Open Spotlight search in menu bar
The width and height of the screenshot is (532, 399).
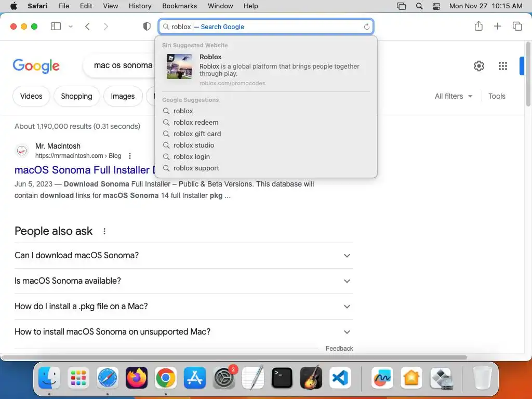tap(419, 6)
